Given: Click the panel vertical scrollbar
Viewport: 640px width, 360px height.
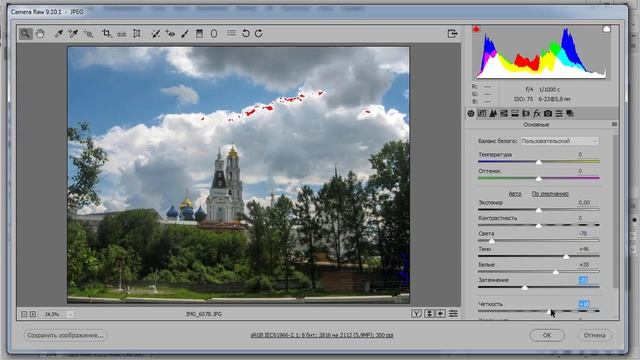Looking at the screenshot, I should 615,211.
